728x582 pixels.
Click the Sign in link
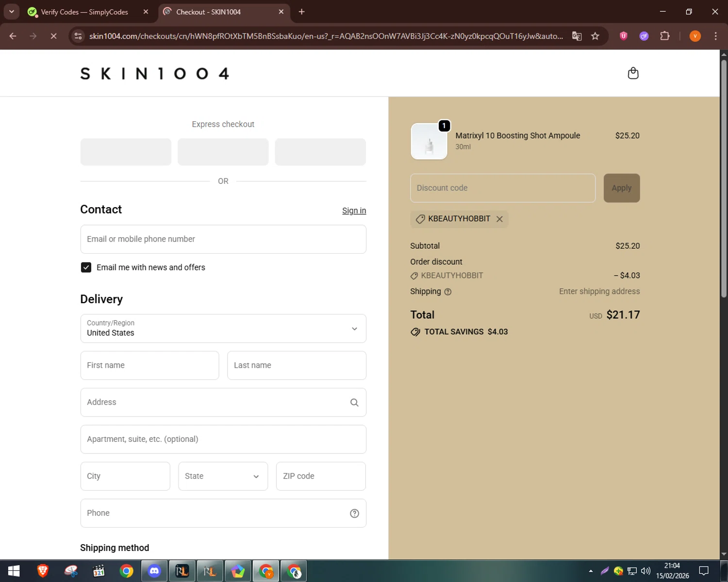(x=354, y=210)
